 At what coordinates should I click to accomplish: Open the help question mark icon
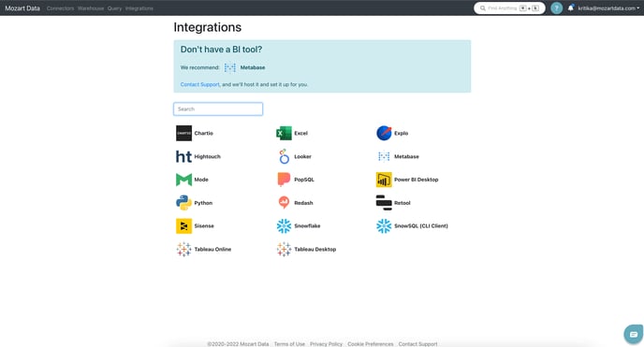point(557,8)
